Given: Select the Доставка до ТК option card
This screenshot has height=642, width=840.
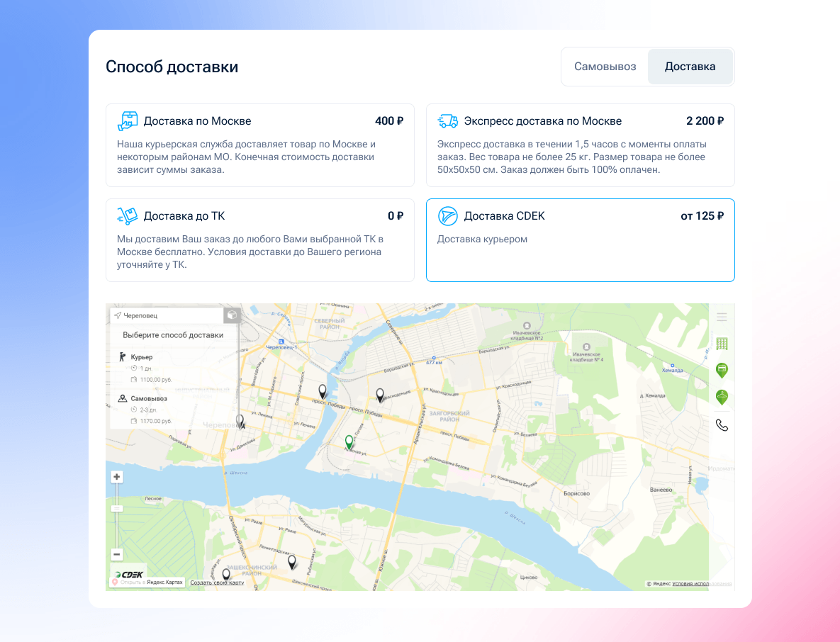Looking at the screenshot, I should click(x=260, y=240).
